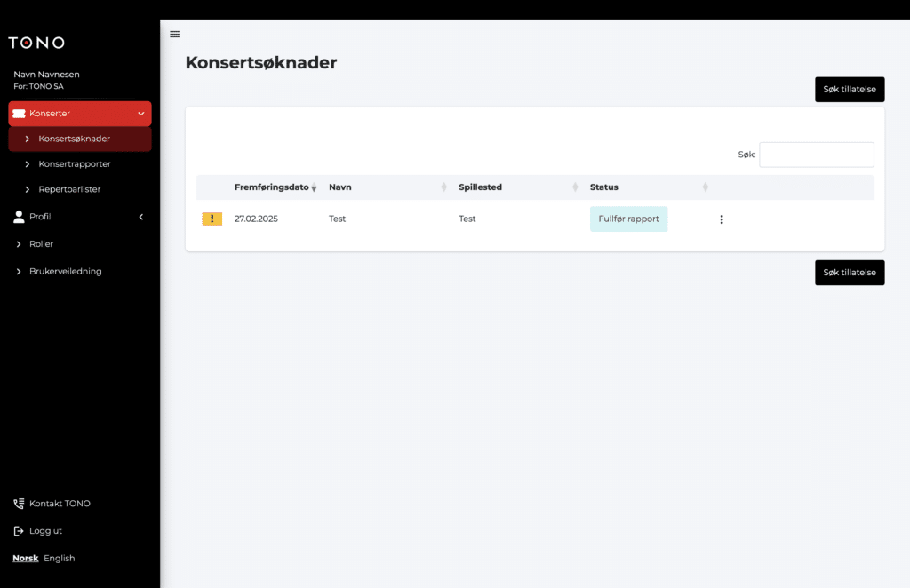The width and height of the screenshot is (910, 588).
Task: Click the Test cell under Navn
Action: click(x=337, y=219)
